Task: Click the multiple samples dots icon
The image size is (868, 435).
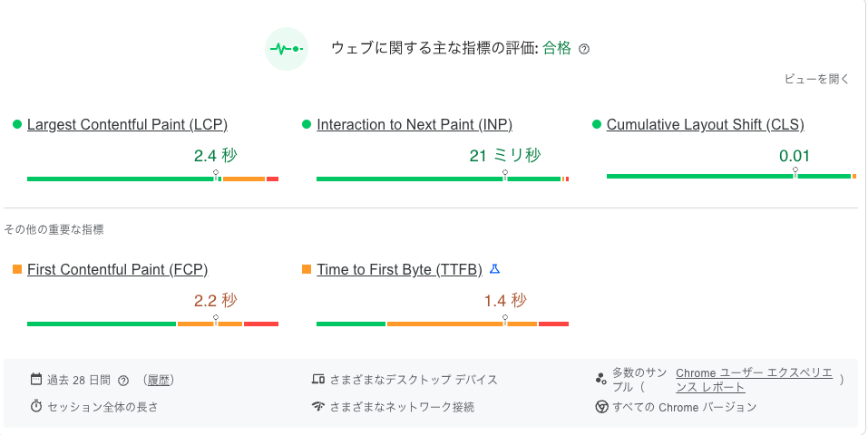Action: click(x=600, y=379)
